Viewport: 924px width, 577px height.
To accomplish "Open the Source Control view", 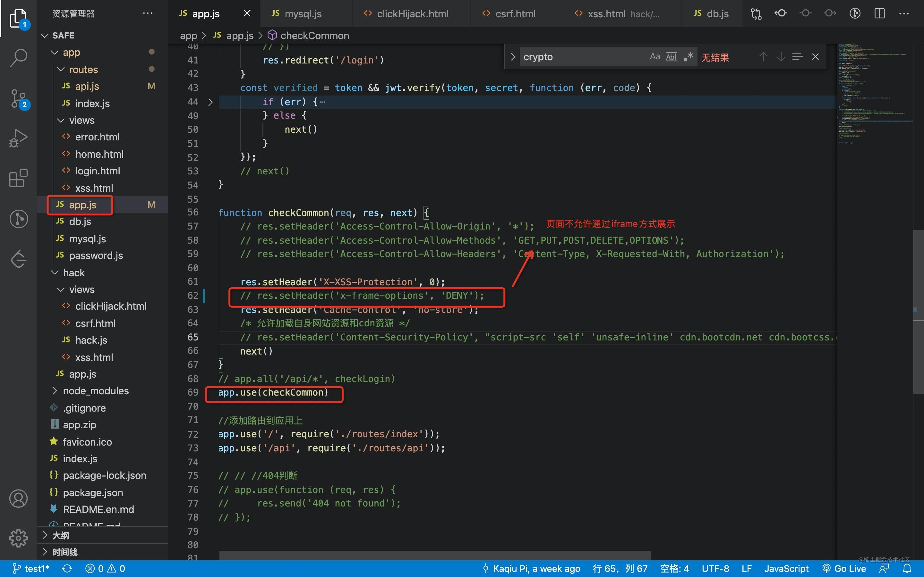I will (18, 98).
